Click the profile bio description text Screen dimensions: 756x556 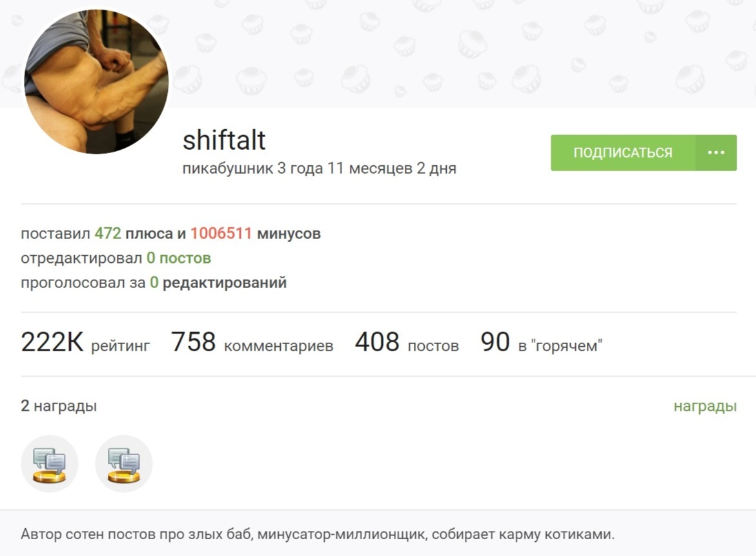pyautogui.click(x=318, y=534)
